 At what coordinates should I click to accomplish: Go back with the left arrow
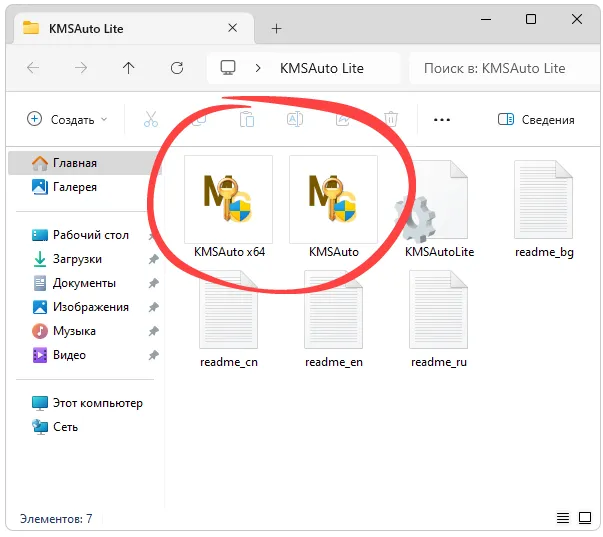tap(33, 68)
